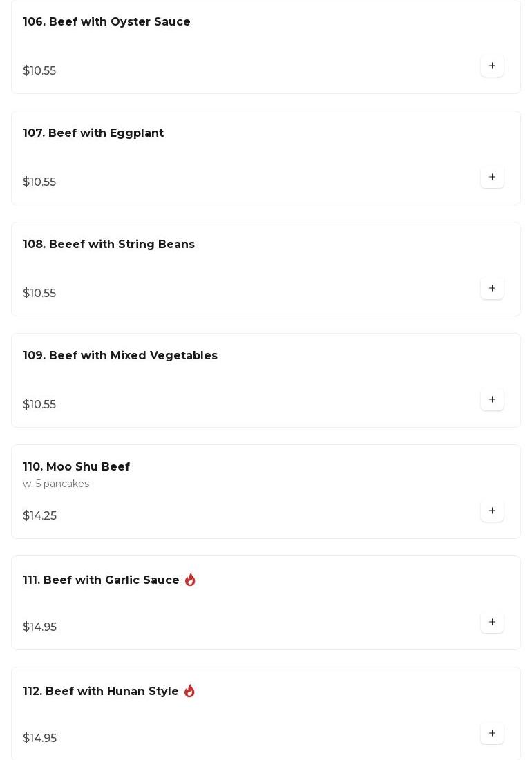This screenshot has width=532, height=760.
Task: Add Beef with Mixed Vegetables to order
Action: click(492, 400)
